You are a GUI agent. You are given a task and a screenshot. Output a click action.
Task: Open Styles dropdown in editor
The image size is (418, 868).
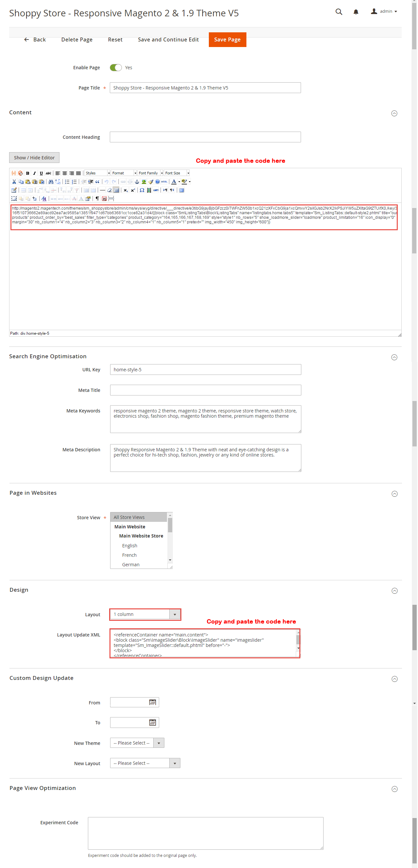click(97, 173)
